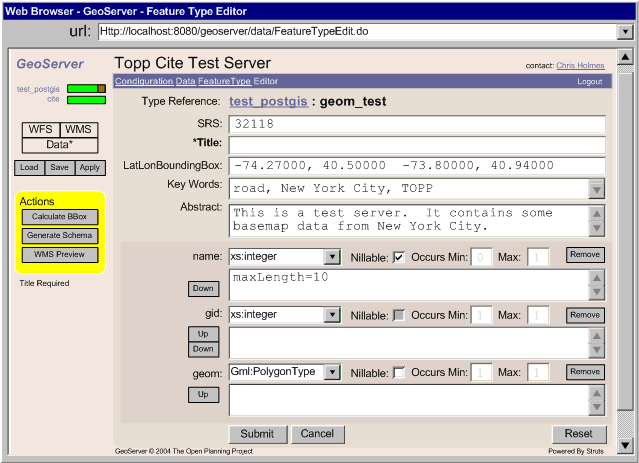Click gid attribute textarea scroll down arrow

[597, 350]
